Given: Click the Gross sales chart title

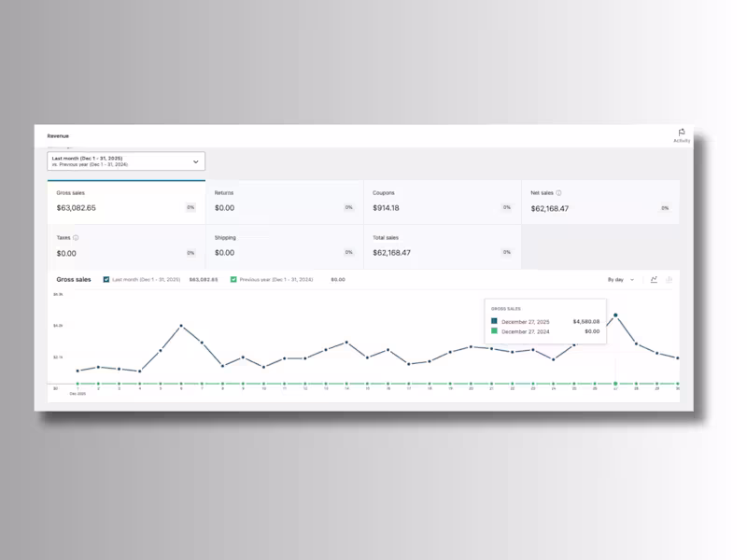Looking at the screenshot, I should click(x=72, y=279).
